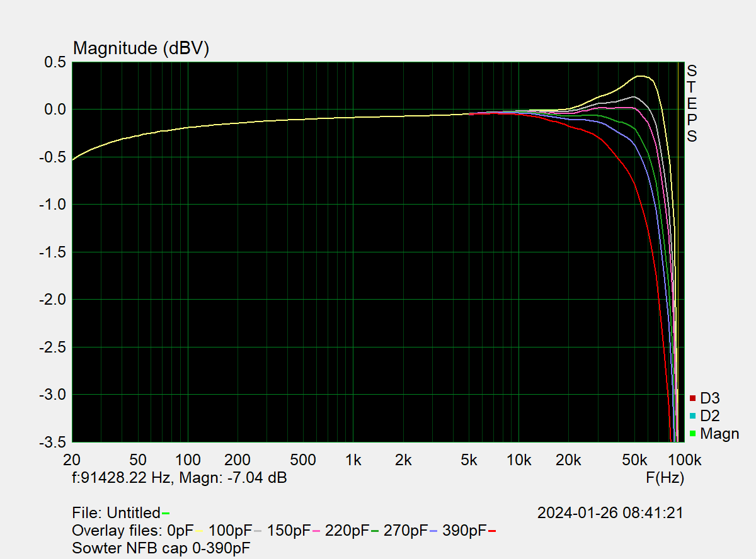Screen dimensions: 756x559
Task: Click the 1k frequency axis label
Action: pos(353,460)
